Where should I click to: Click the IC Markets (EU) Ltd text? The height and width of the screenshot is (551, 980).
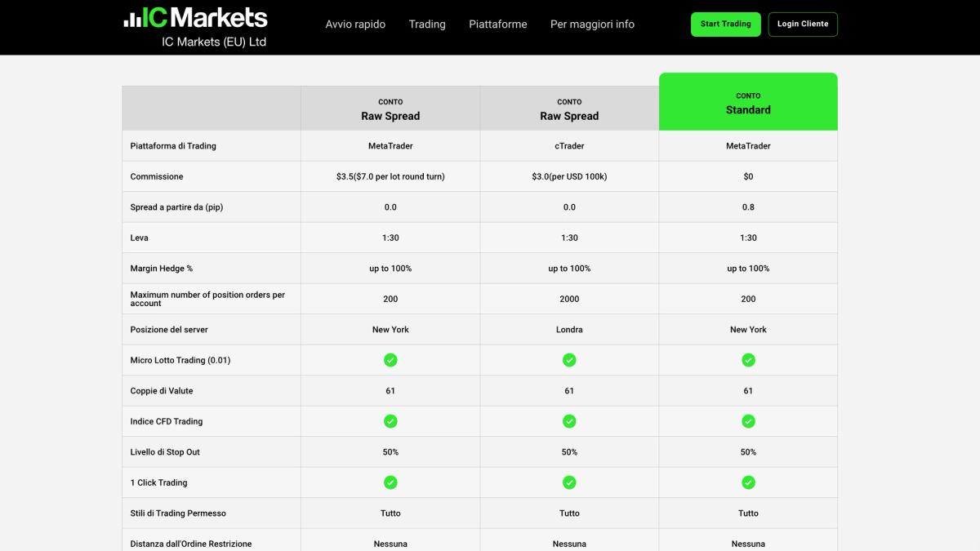click(x=214, y=42)
